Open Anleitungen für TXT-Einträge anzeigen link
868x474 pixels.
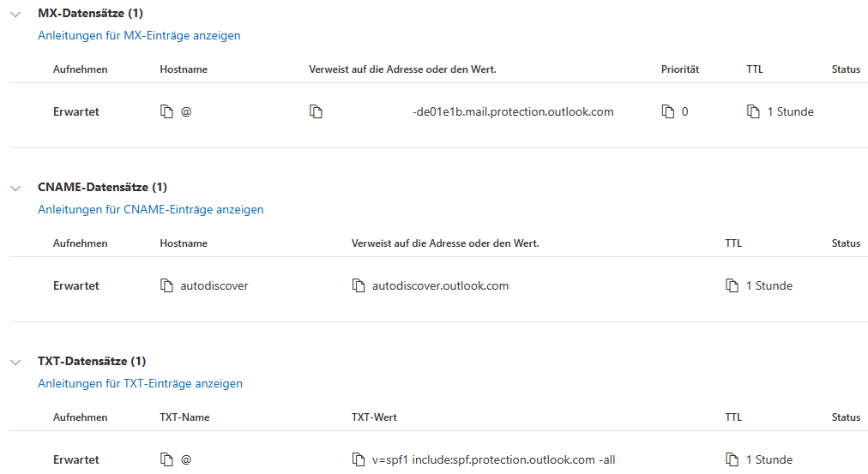coord(140,384)
